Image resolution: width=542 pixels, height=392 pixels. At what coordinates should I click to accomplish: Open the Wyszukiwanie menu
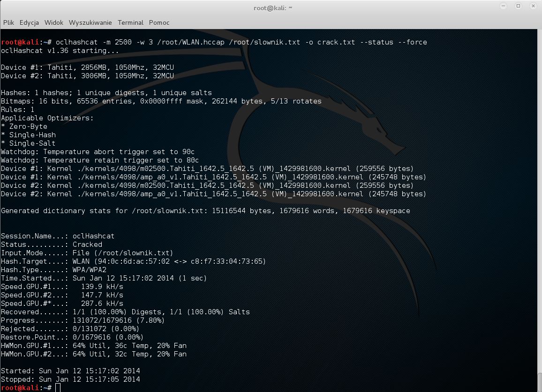point(90,22)
